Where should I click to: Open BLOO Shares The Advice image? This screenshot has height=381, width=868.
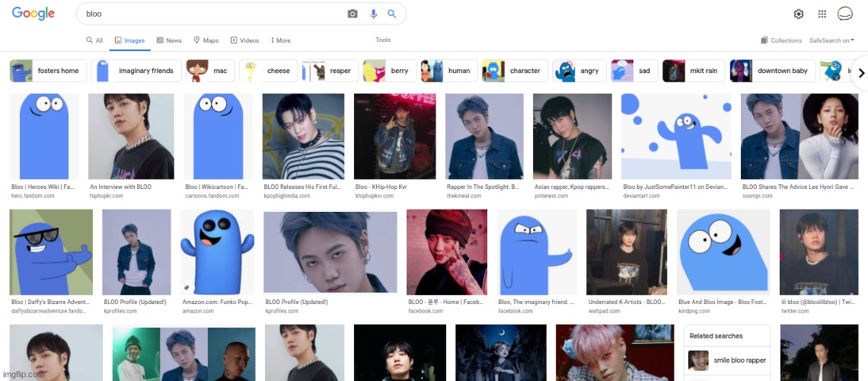[x=799, y=136]
